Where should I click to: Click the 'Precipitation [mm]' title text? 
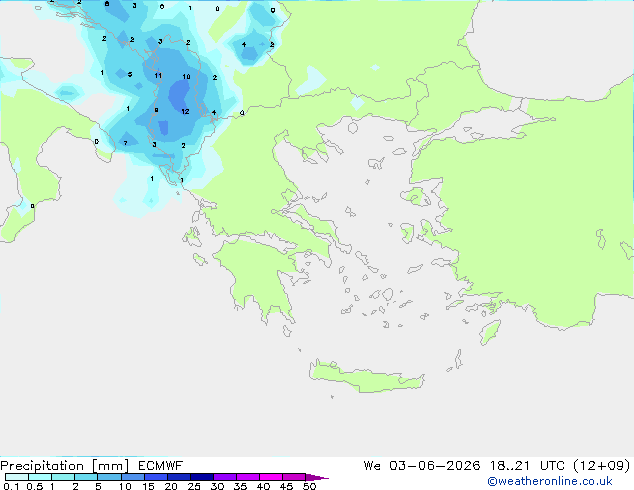click(65, 466)
